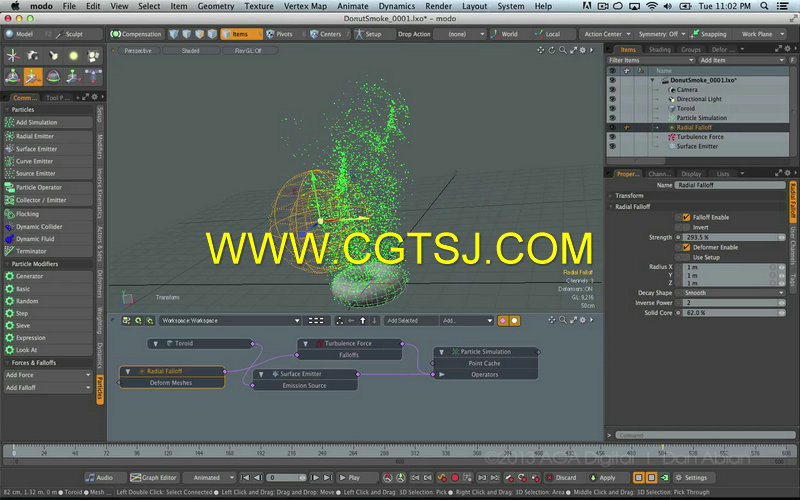The height and width of the screenshot is (500, 800).
Task: Select Particle Simulation in Items list
Action: 701,118
